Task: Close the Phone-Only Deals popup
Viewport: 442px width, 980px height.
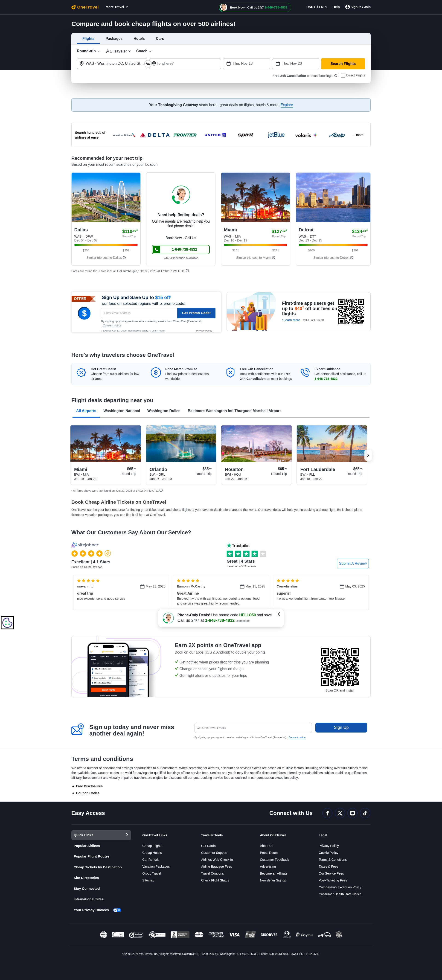Action: [x=279, y=614]
